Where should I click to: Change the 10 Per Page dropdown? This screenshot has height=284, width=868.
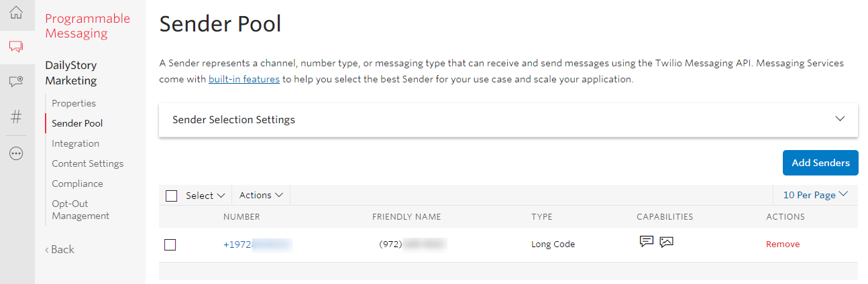[x=816, y=195]
